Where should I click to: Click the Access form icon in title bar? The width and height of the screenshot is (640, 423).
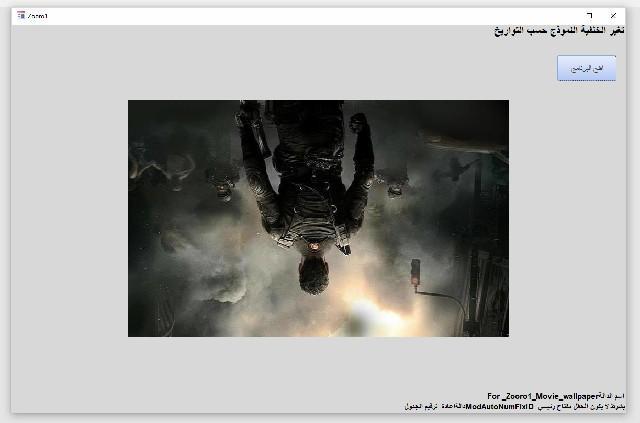point(21,16)
